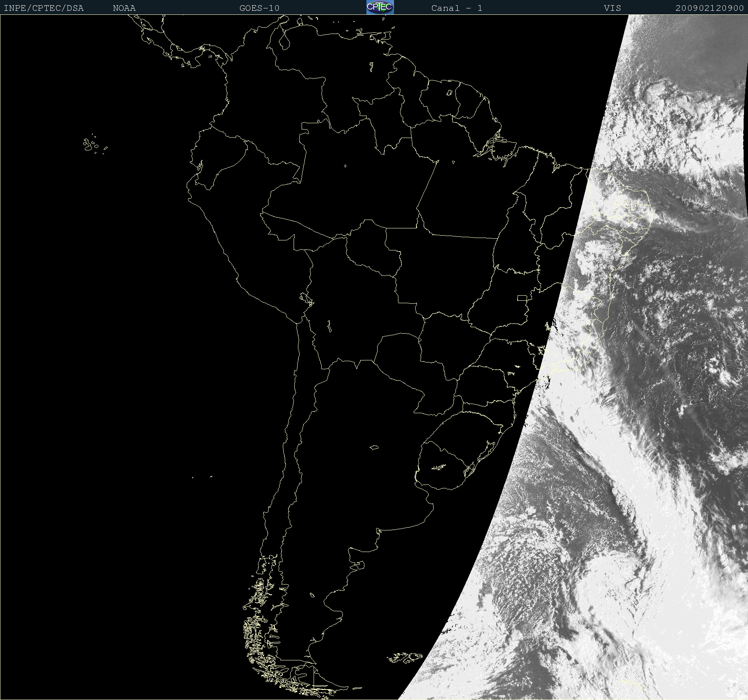Viewport: 748px width, 700px height.
Task: Select the GOES-10 satellite label
Action: pos(259,8)
